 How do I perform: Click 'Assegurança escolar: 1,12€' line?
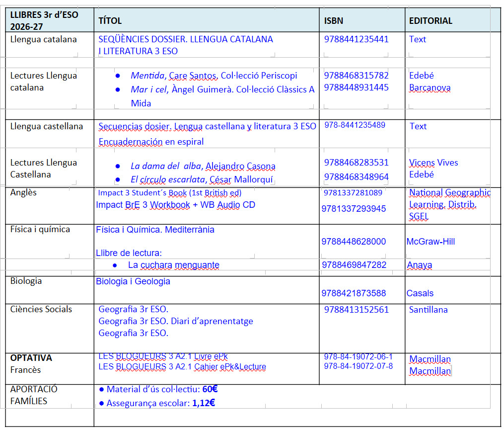pyautogui.click(x=157, y=403)
